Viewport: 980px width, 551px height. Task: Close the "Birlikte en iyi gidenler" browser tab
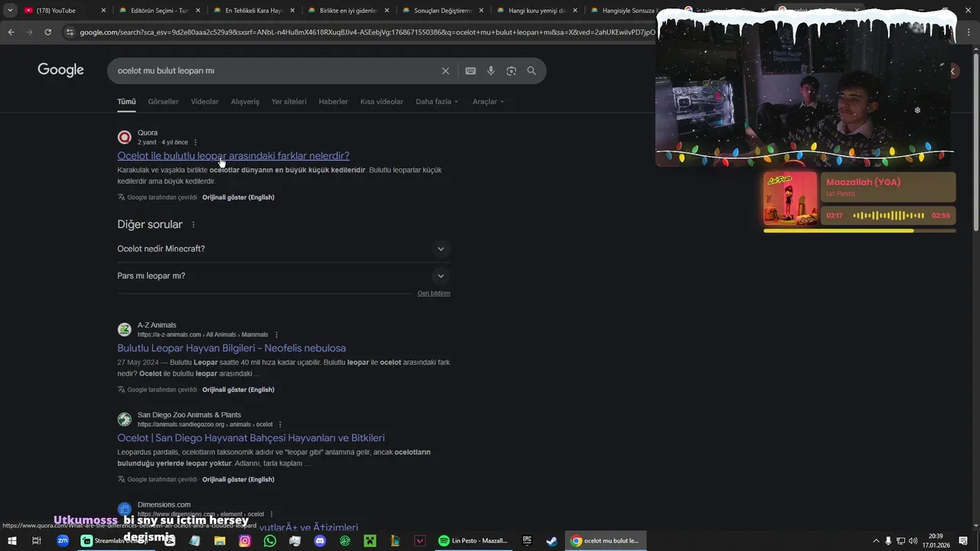pyautogui.click(x=387, y=11)
